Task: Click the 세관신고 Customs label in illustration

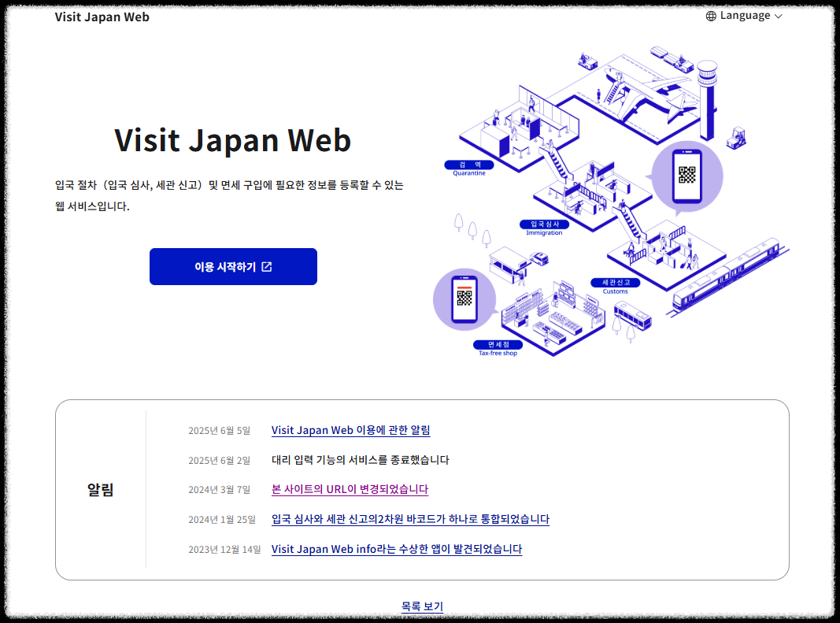Action: pos(615,287)
